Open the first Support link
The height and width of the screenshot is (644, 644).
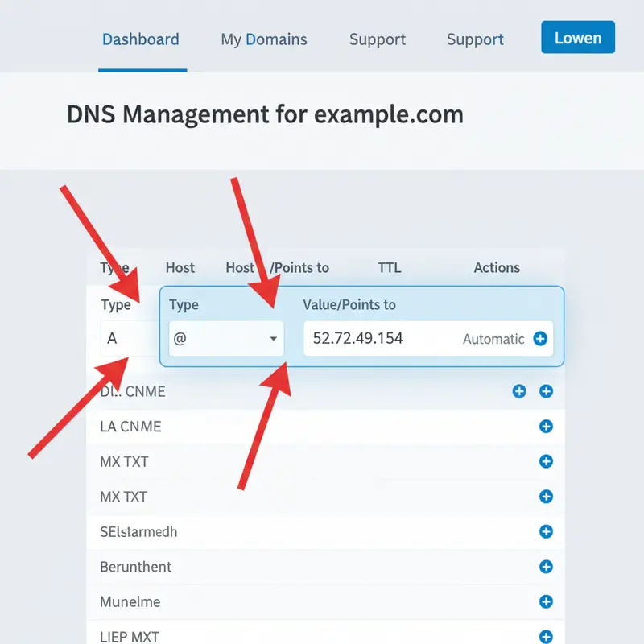click(x=377, y=39)
